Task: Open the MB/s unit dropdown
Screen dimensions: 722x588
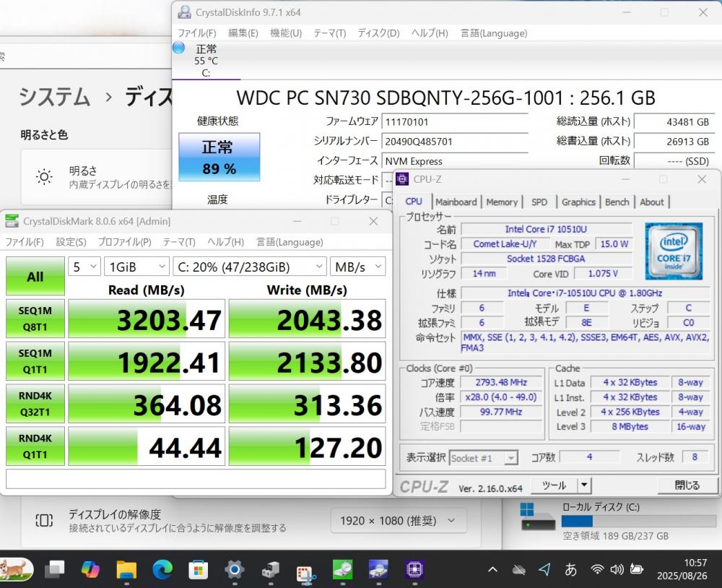Action: pyautogui.click(x=358, y=267)
